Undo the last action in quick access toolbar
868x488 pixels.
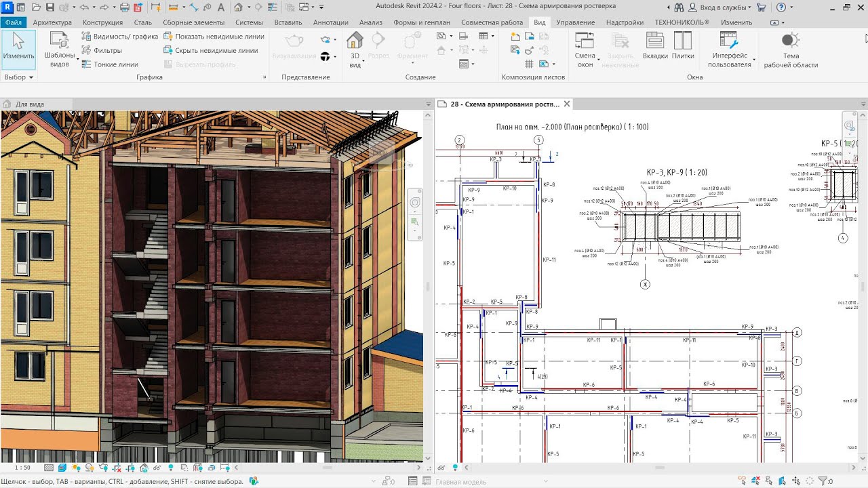(x=84, y=7)
